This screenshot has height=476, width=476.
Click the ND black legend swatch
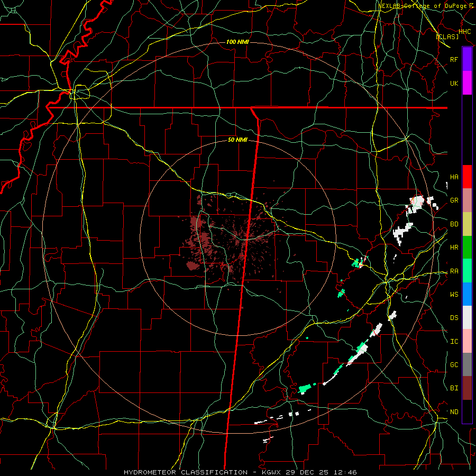tap(467, 411)
